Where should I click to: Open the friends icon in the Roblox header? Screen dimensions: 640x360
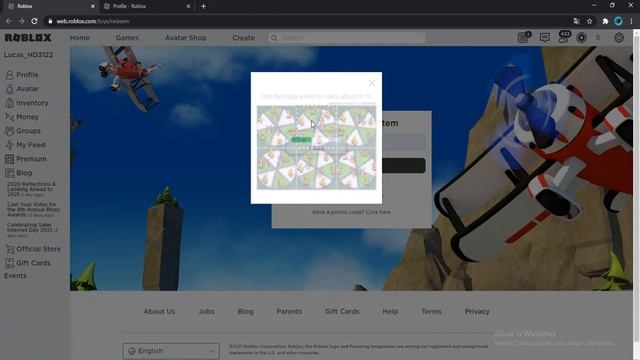tap(564, 37)
